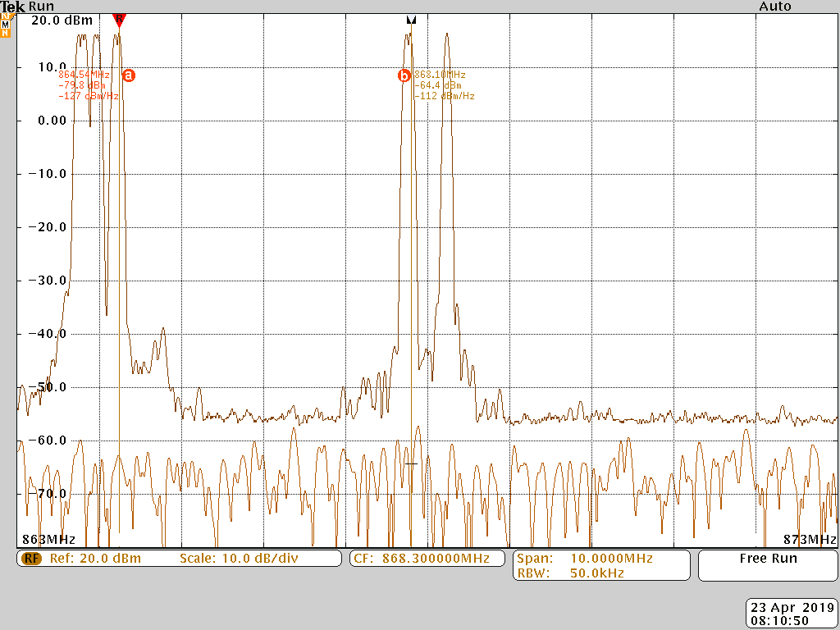The height and width of the screenshot is (630, 840).
Task: Click the date and time display
Action: tap(791, 614)
